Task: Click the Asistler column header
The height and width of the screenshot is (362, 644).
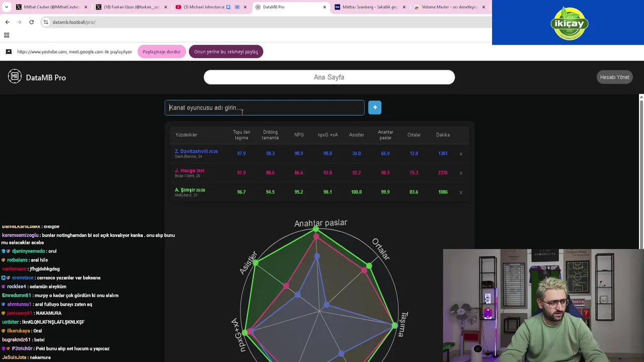Action: [356, 135]
